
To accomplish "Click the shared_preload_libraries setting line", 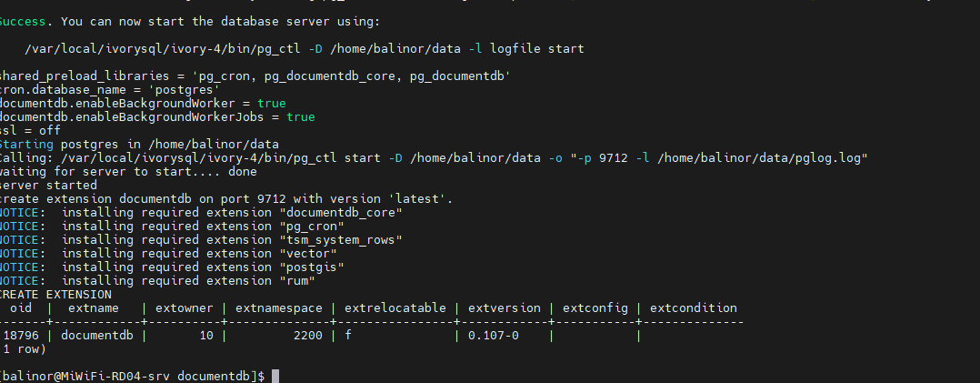I will point(253,76).
